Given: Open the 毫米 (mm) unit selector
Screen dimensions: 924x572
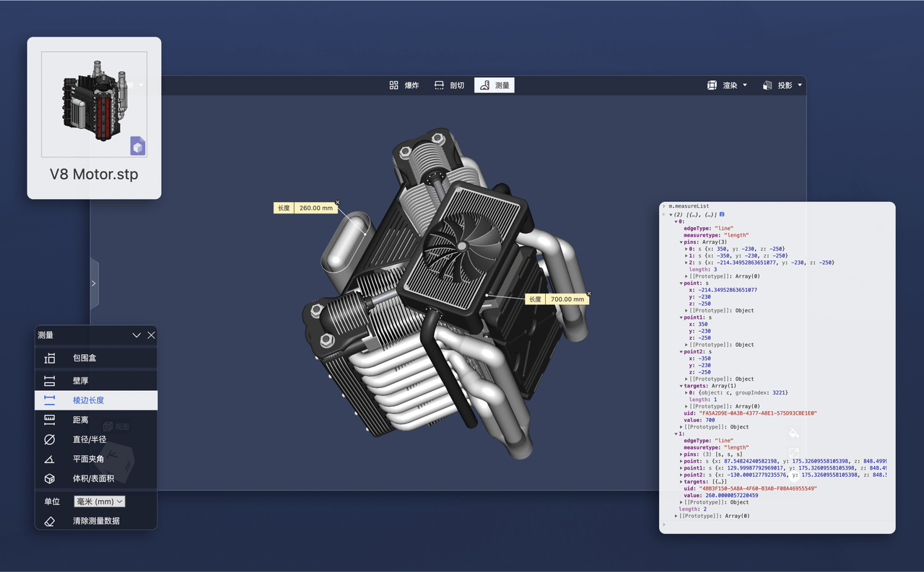Looking at the screenshot, I should pyautogui.click(x=100, y=501).
